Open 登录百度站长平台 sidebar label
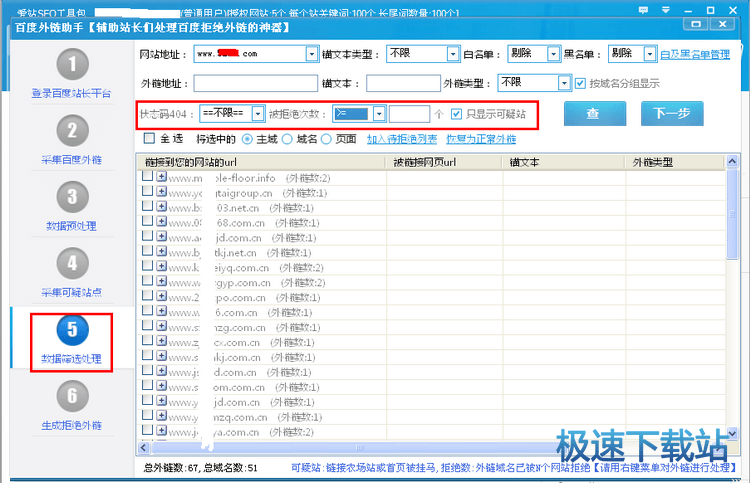The width and height of the screenshot is (750, 483). click(x=71, y=94)
